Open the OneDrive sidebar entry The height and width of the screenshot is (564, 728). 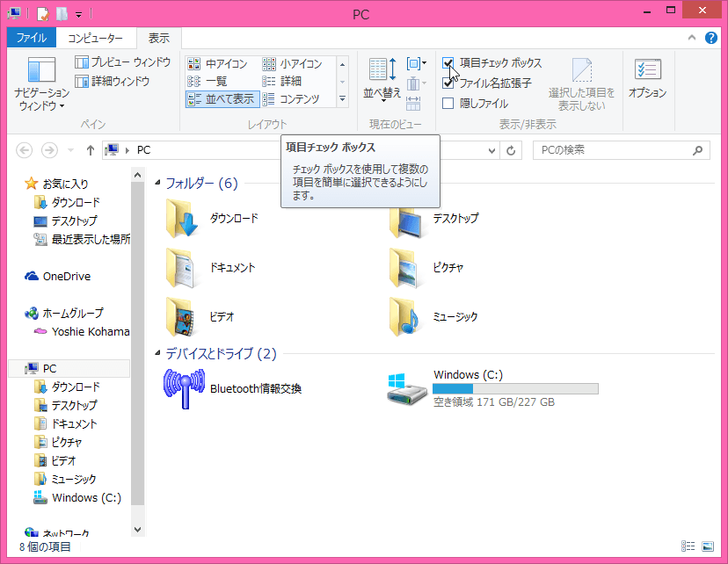[x=55, y=276]
